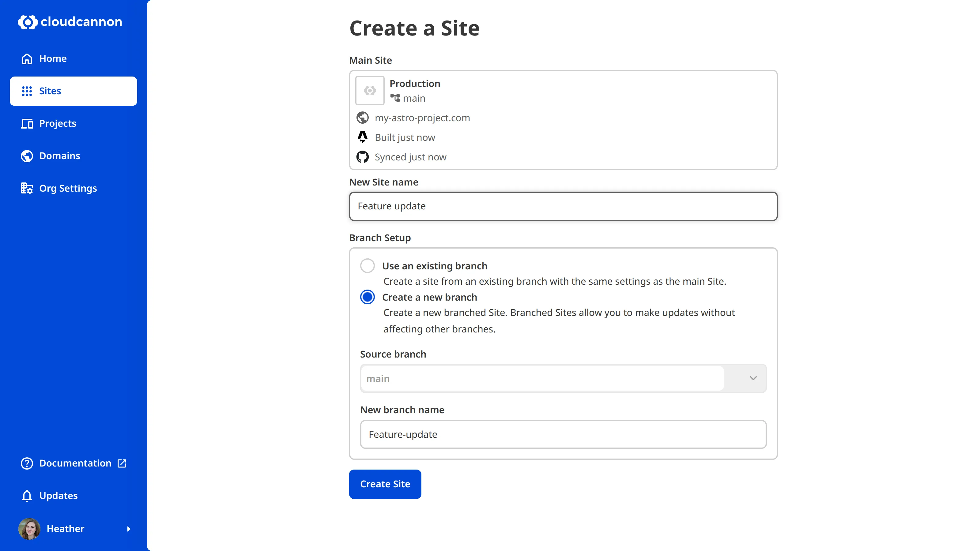Click Heather's profile avatar

29,529
